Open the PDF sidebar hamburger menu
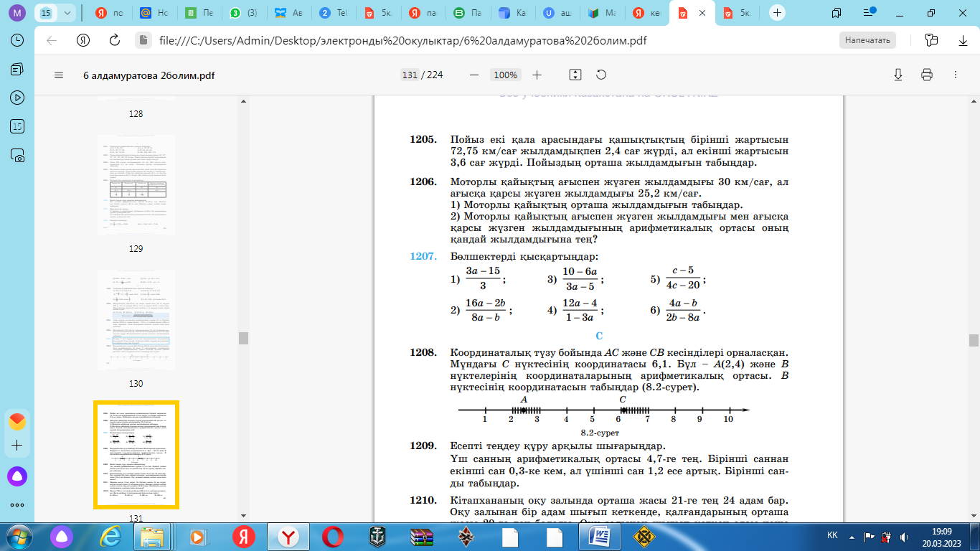The width and height of the screenshot is (980, 551). (59, 75)
